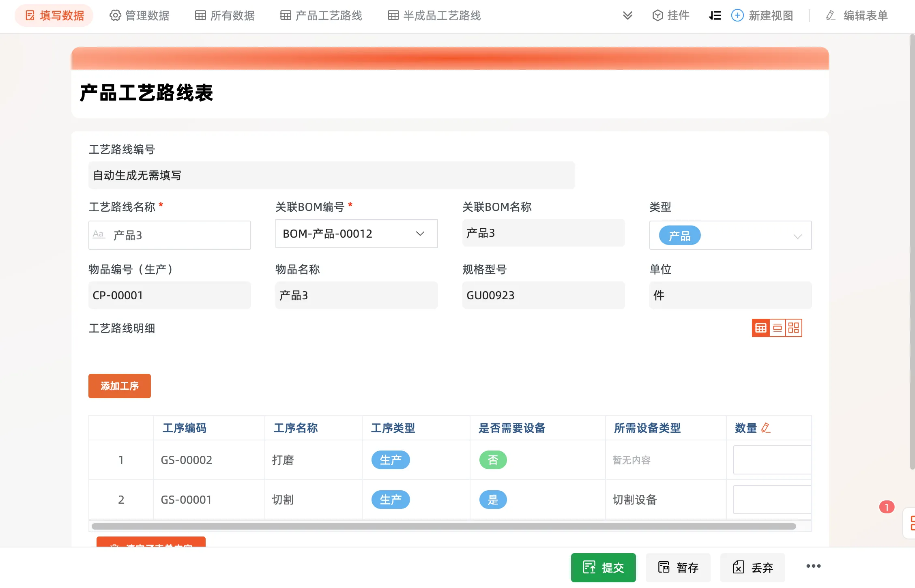This screenshot has width=915, height=588.
Task: Click the 暂存 save draft button
Action: [678, 567]
